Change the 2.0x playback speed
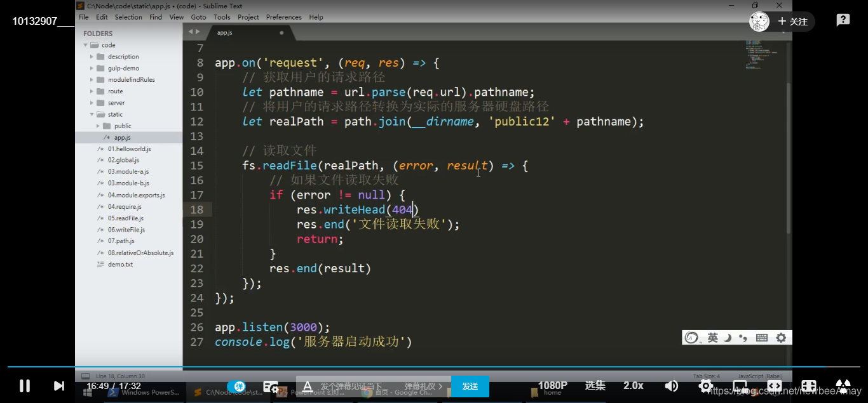This screenshot has width=868, height=403. pyautogui.click(x=634, y=385)
